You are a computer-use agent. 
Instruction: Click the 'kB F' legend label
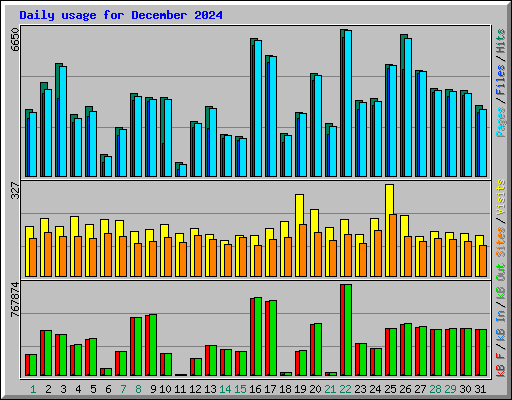tap(501, 365)
